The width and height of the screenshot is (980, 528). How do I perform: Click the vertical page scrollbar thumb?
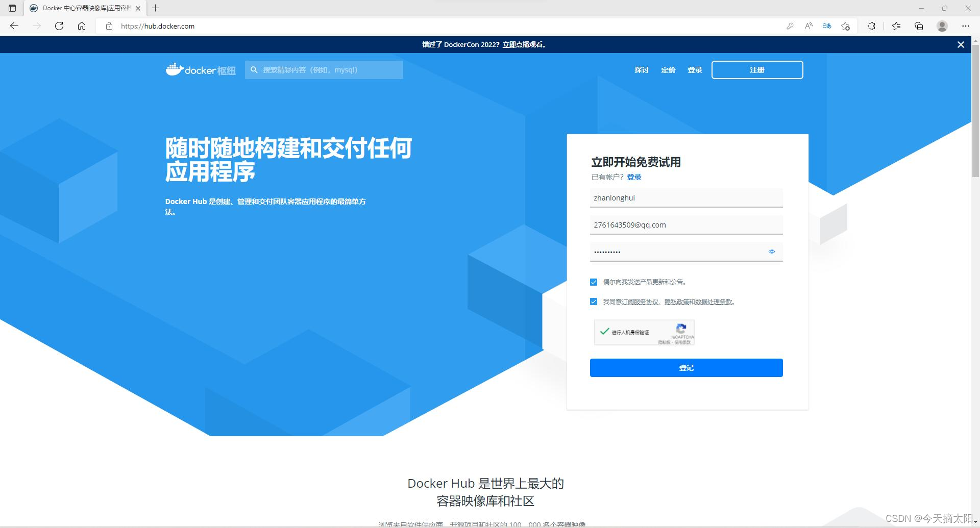(975, 111)
